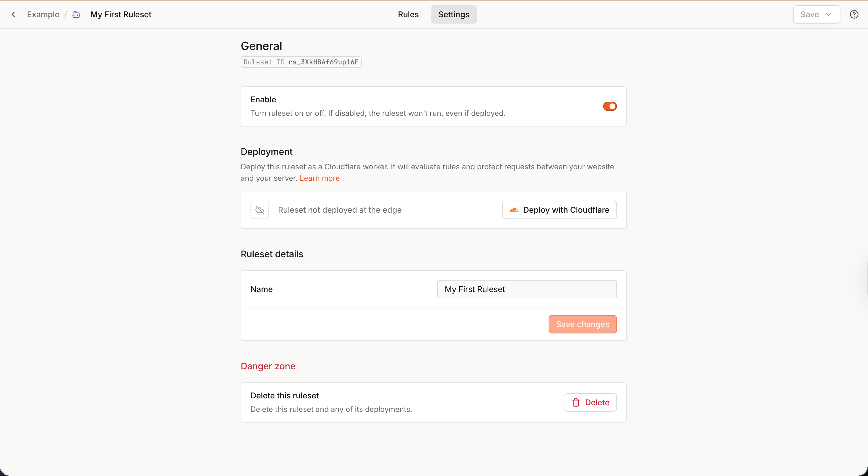The height and width of the screenshot is (476, 868).
Task: Toggle the Enable ruleset switch
Action: 609,106
